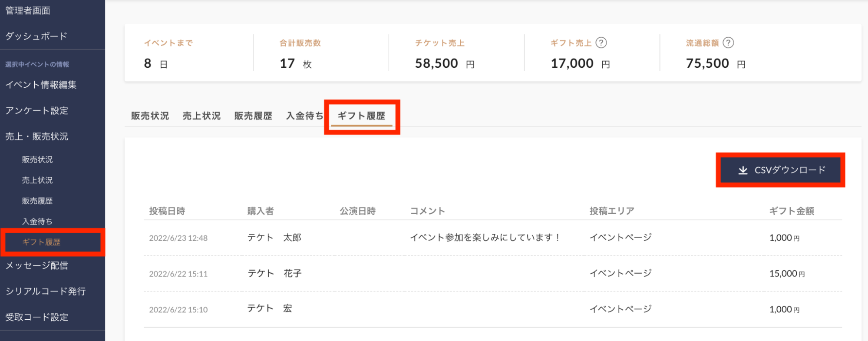The width and height of the screenshot is (868, 341).
Task: Select the 入金待ち tab
Action: pos(304,116)
